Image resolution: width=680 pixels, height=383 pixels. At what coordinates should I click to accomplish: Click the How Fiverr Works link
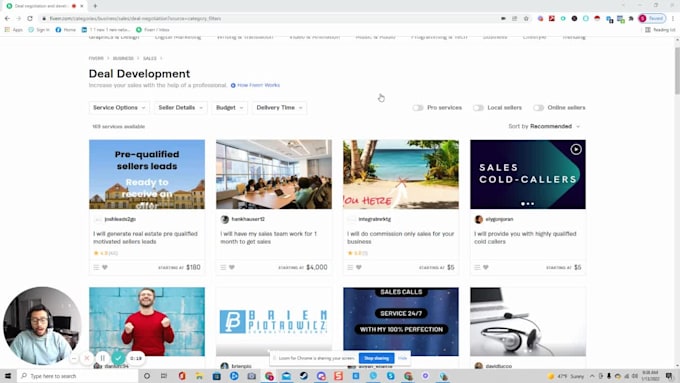[x=258, y=85]
